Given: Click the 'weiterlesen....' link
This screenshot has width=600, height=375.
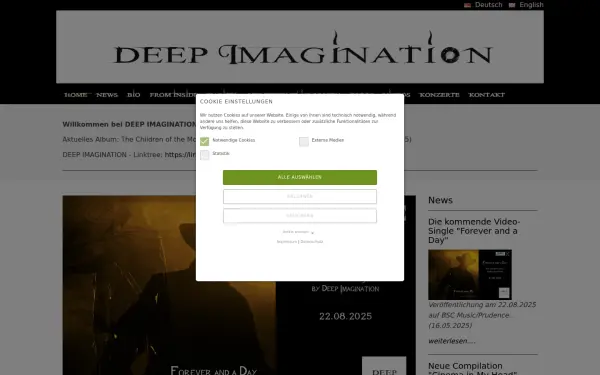Looking at the screenshot, I should tap(452, 341).
